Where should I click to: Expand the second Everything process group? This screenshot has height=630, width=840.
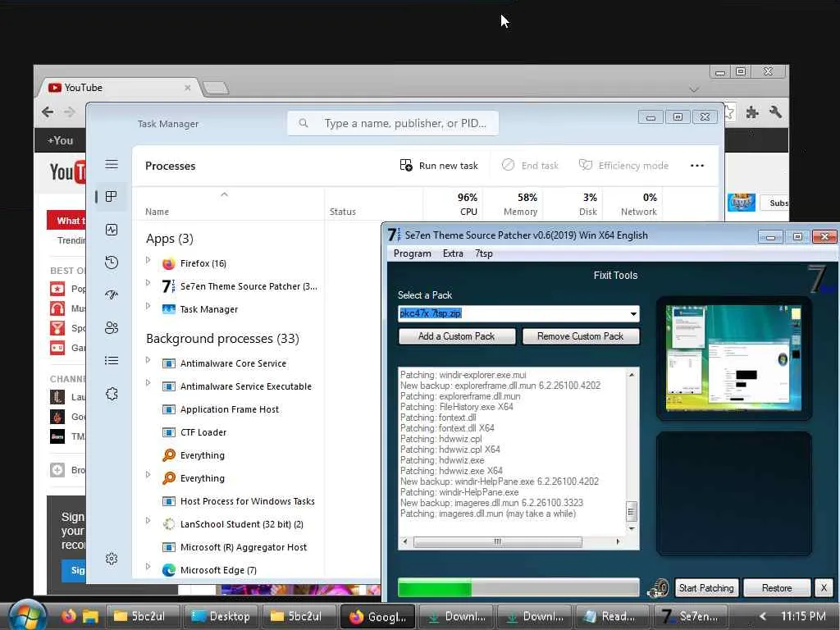click(x=148, y=474)
